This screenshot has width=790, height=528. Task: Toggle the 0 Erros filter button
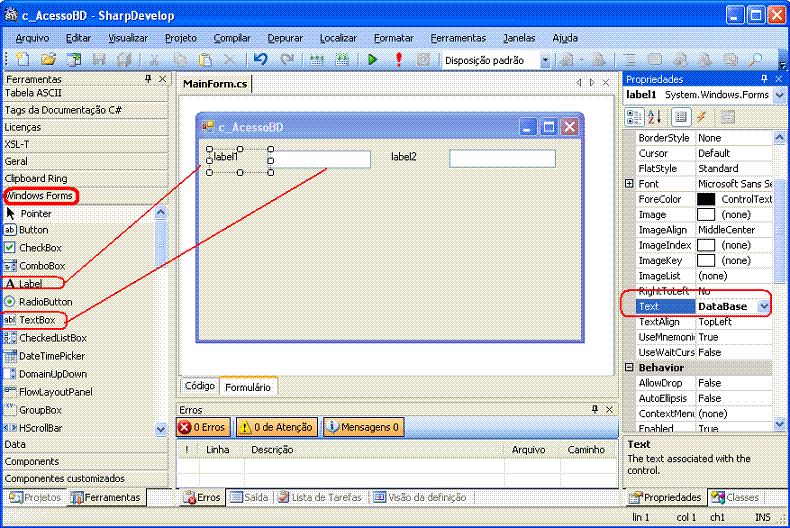point(204,427)
